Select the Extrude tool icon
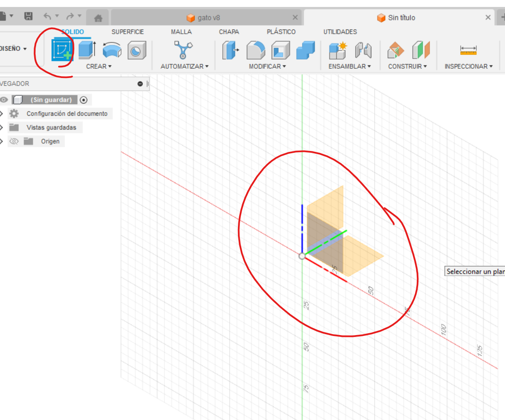 [x=87, y=50]
